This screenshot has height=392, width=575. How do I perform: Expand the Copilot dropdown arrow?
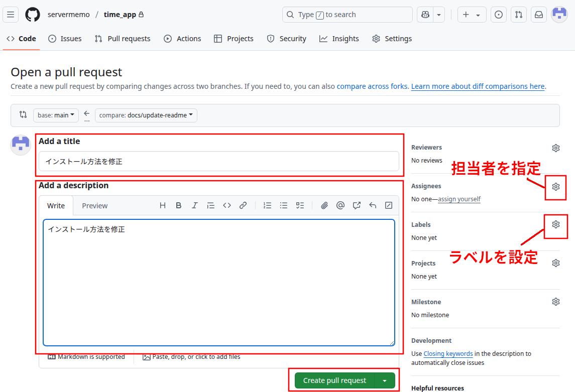tap(439, 15)
